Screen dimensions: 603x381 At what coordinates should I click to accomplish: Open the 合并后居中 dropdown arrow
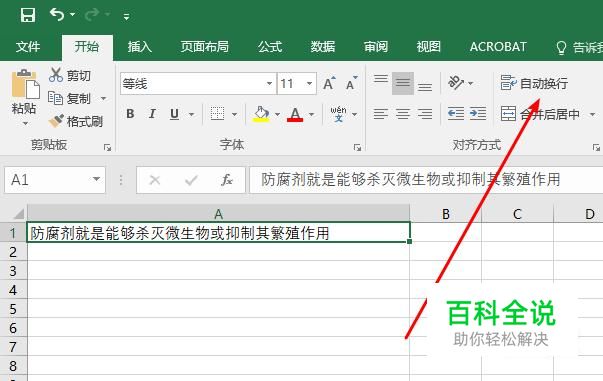click(x=593, y=114)
